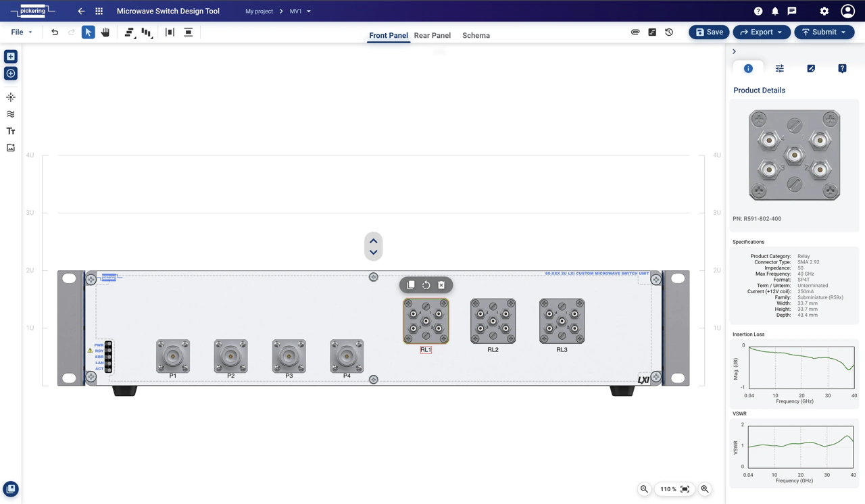Go to My project breadcrumb
Viewport: 865px width, 504px height.
259,11
